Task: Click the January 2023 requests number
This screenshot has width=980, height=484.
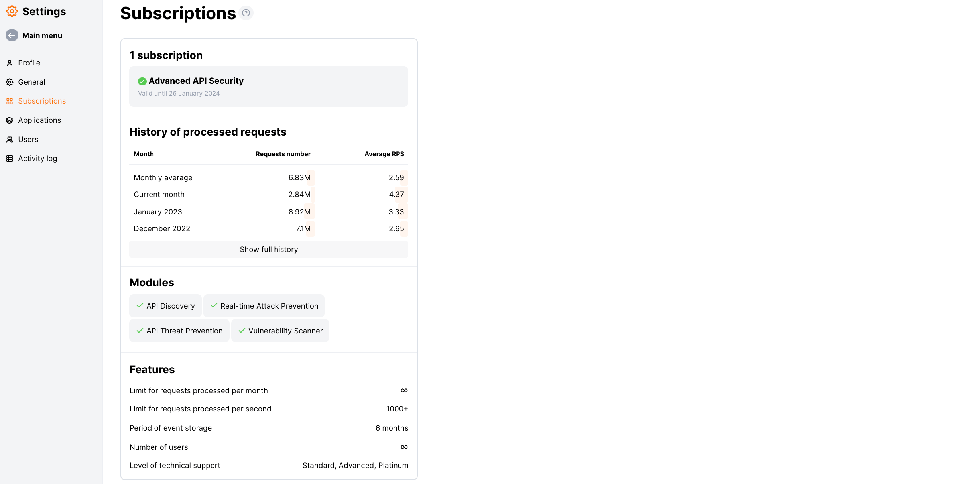Action: (x=299, y=212)
